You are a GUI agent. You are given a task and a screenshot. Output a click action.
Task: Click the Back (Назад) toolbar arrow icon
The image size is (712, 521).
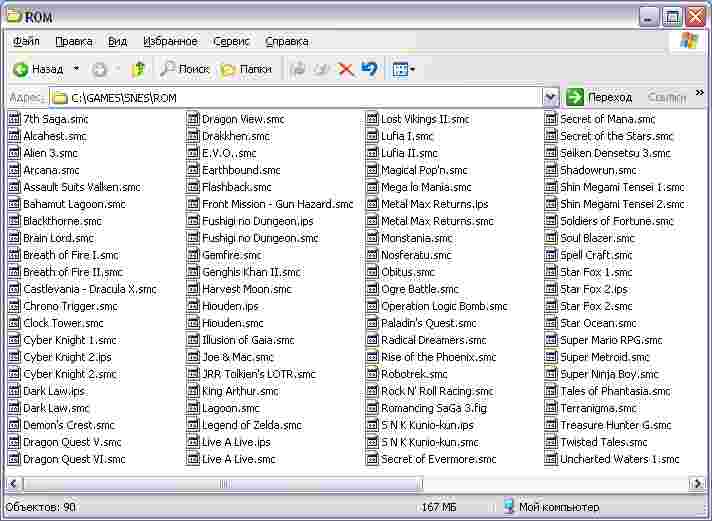coord(20,69)
